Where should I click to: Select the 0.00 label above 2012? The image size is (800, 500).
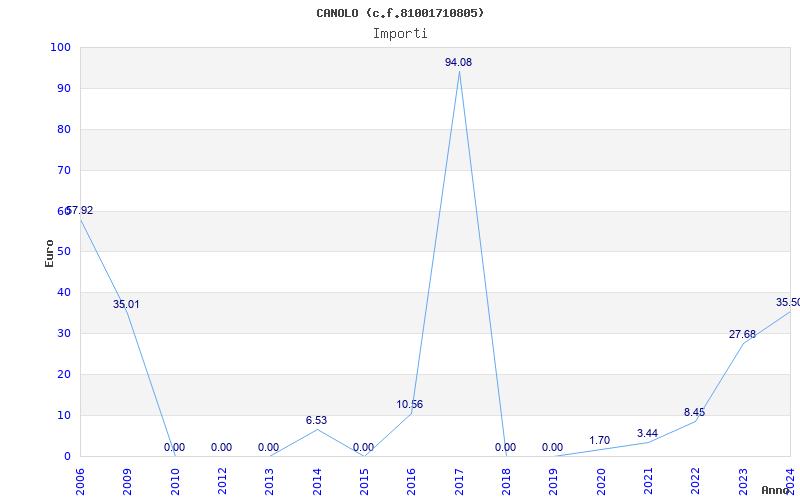click(x=221, y=447)
